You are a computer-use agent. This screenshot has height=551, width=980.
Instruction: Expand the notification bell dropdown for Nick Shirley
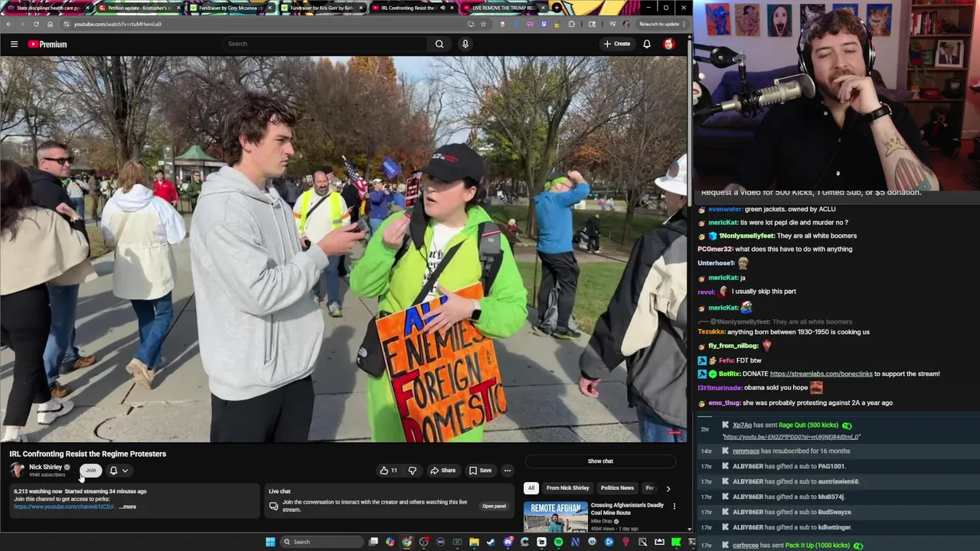point(125,471)
